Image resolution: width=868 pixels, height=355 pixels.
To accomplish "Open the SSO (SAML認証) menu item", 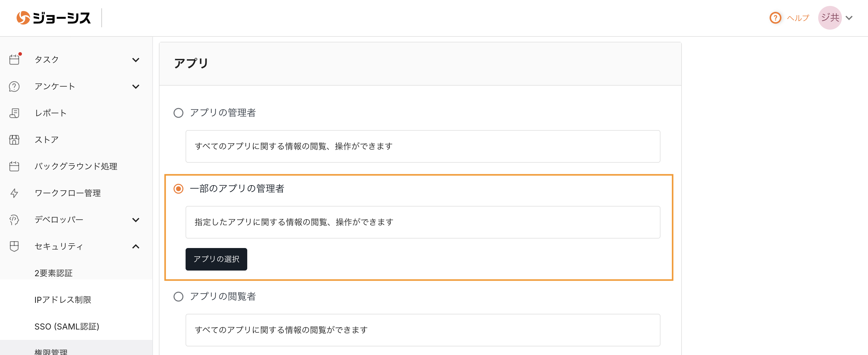I will 67,326.
